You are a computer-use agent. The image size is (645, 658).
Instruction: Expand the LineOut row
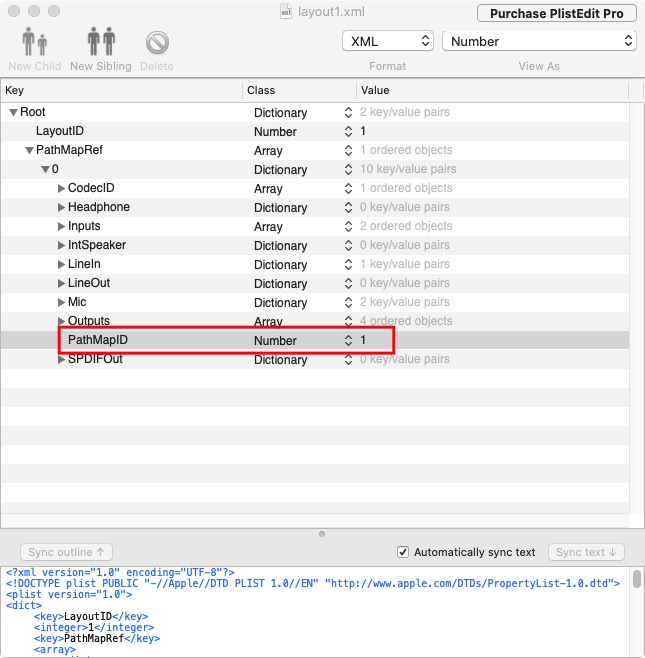61,283
